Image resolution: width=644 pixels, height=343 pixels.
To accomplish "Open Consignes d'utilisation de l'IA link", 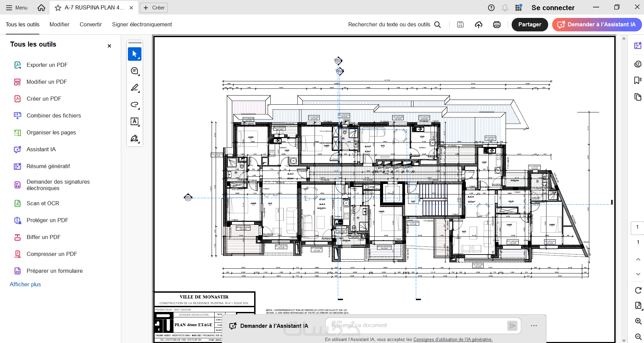I will [453, 339].
